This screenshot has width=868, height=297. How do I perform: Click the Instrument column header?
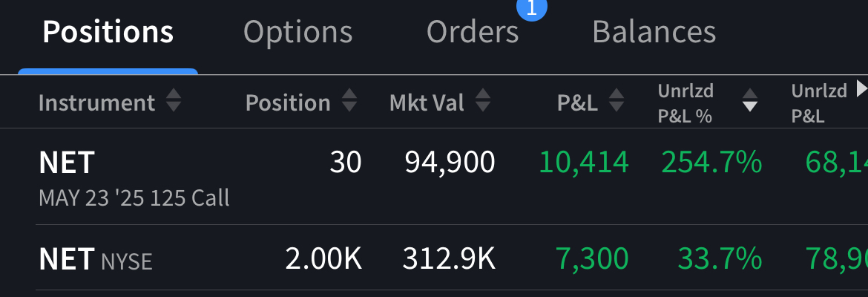pyautogui.click(x=96, y=102)
